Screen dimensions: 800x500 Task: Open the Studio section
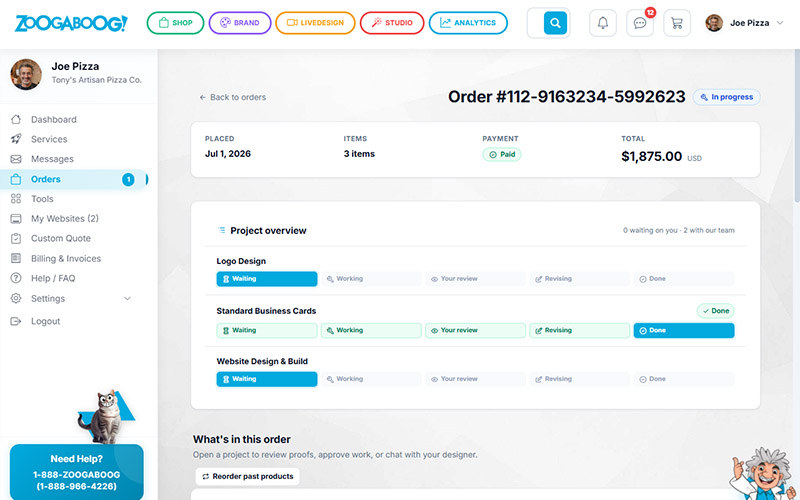tap(392, 23)
